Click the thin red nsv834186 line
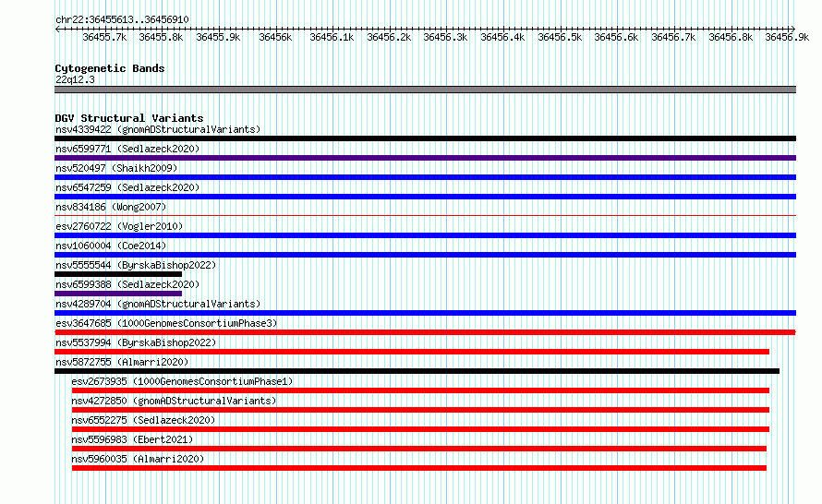Viewport: 822px width, 504px height. point(425,215)
